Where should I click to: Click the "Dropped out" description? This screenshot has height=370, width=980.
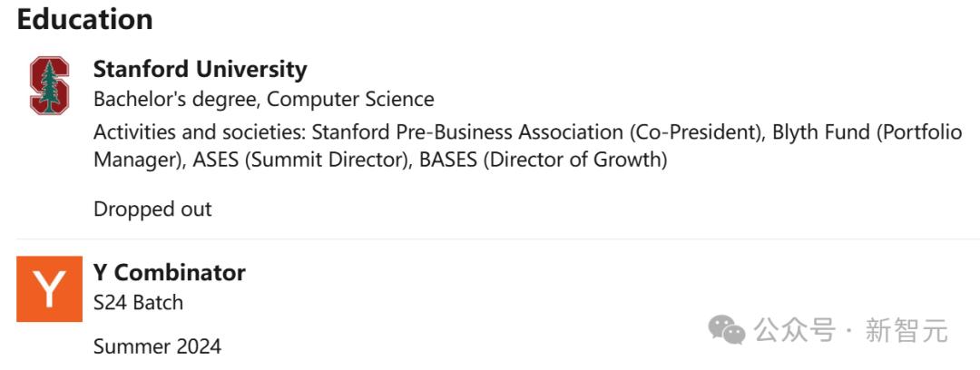click(x=152, y=209)
